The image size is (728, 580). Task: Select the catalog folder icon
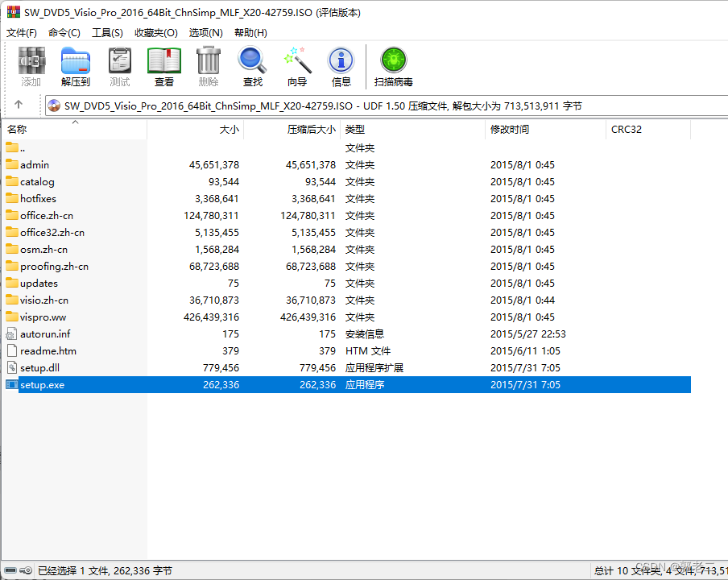coord(11,181)
